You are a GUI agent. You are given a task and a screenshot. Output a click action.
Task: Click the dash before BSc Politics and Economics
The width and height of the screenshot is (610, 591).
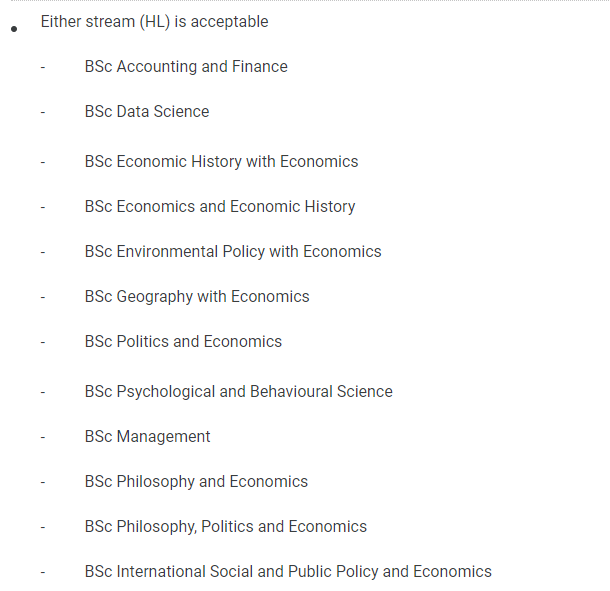43,343
